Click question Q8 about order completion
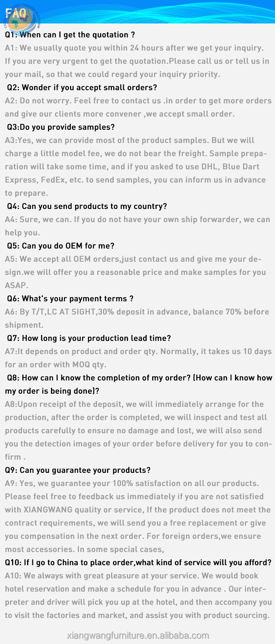The height and width of the screenshot is (644, 275). pyautogui.click(x=139, y=378)
